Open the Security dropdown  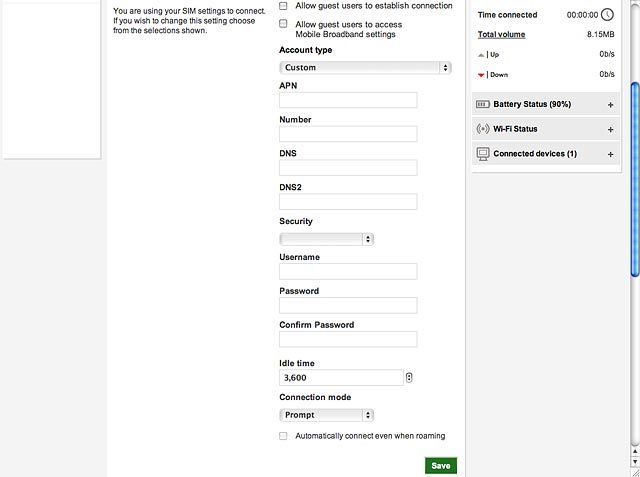point(327,239)
